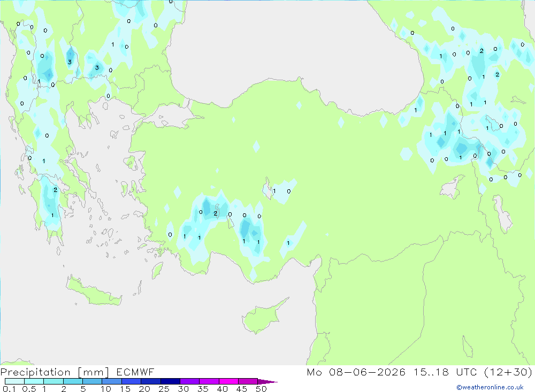Click the legend tick label '0.5'
This screenshot has height=392, width=535.
pos(29,389)
